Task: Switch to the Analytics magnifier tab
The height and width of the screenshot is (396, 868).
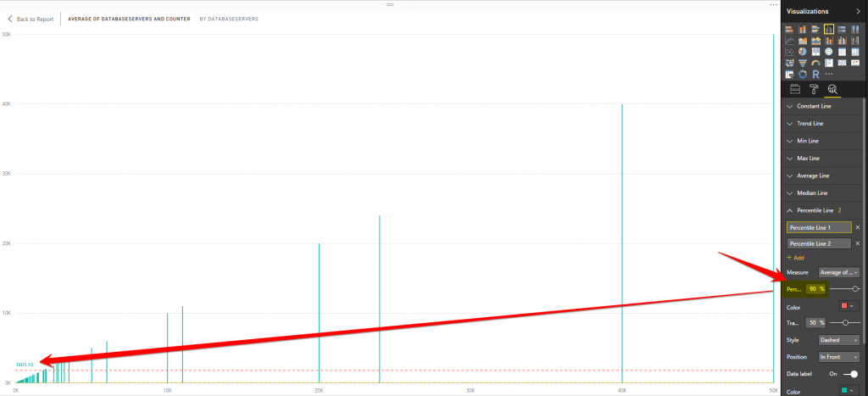Action: (832, 89)
